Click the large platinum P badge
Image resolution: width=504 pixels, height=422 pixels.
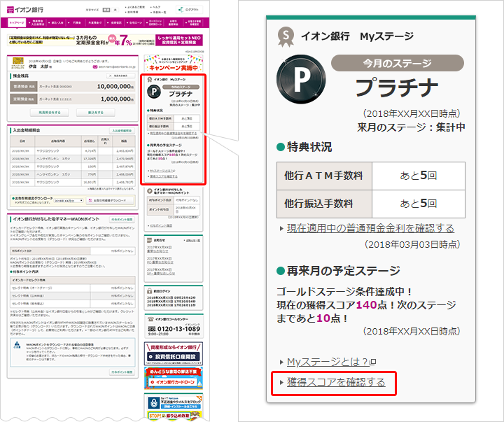tap(301, 79)
